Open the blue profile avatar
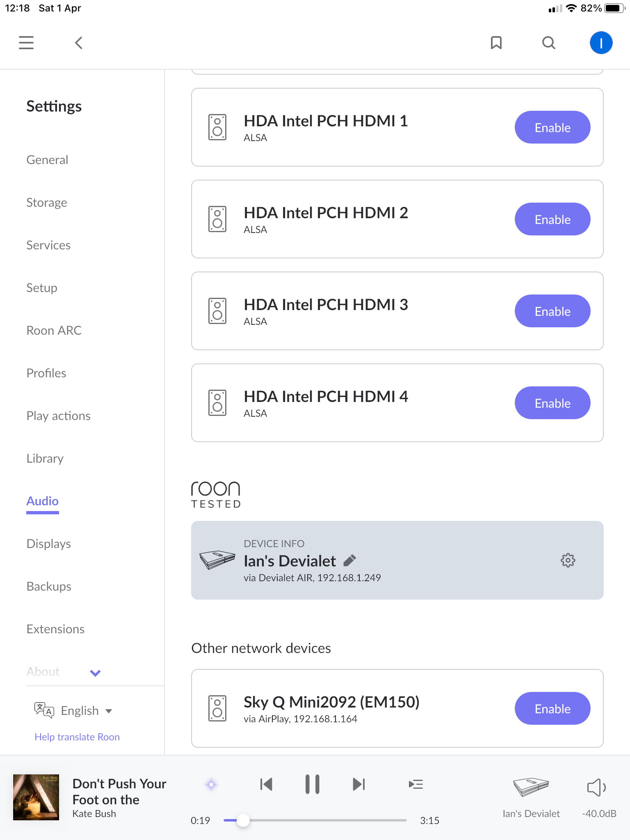 [601, 43]
